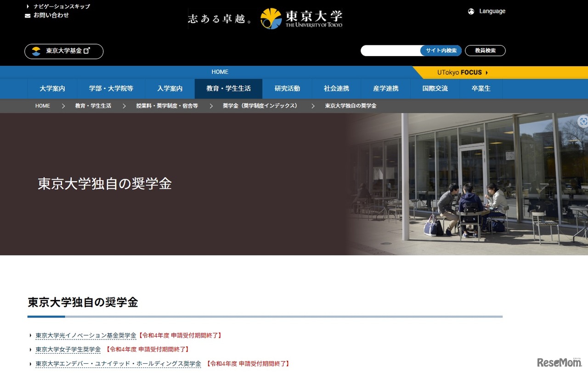Screen dimensions: 588x373
Task: Click the arrow on UTokyo FOCUS banner
Action: click(x=486, y=73)
